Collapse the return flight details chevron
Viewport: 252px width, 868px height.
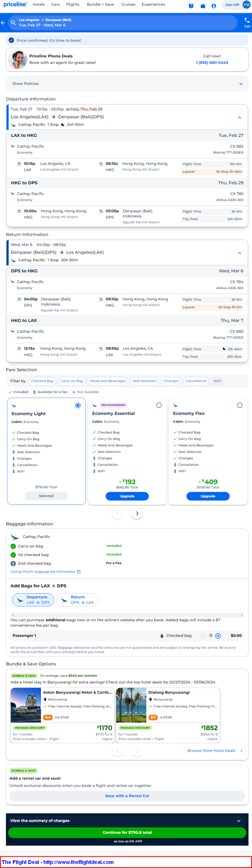click(240, 253)
